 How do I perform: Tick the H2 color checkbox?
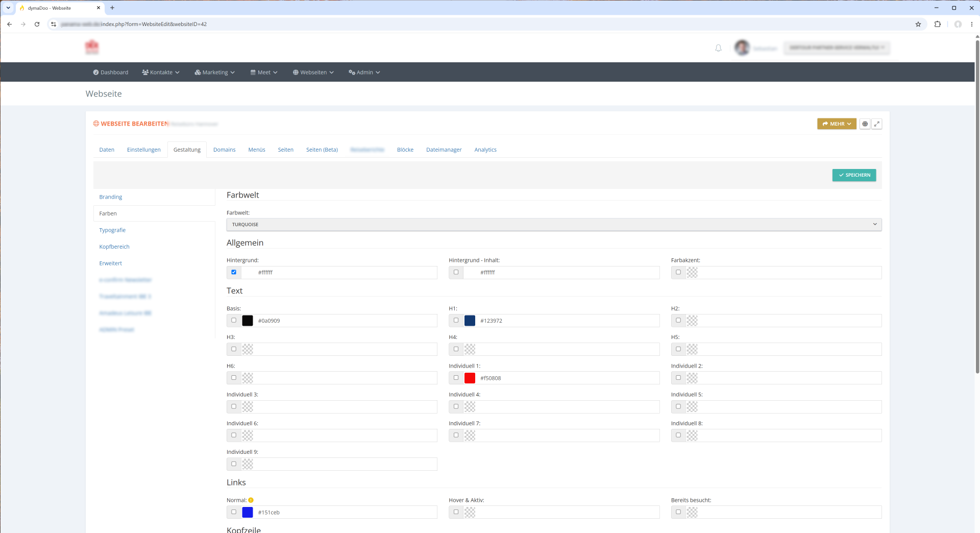coord(678,320)
